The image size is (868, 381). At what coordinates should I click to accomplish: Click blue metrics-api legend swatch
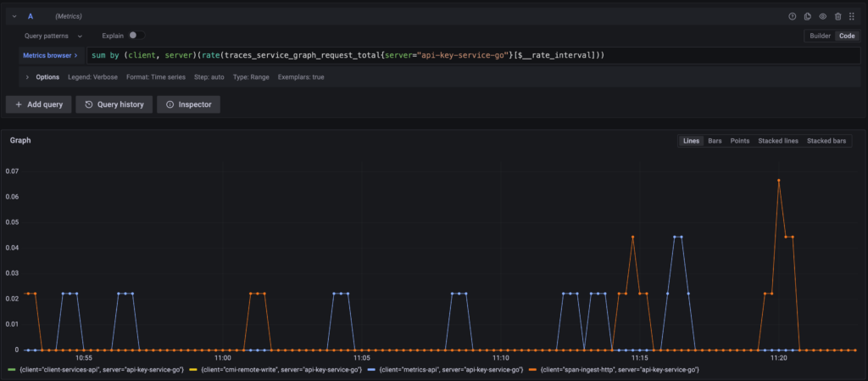point(371,369)
